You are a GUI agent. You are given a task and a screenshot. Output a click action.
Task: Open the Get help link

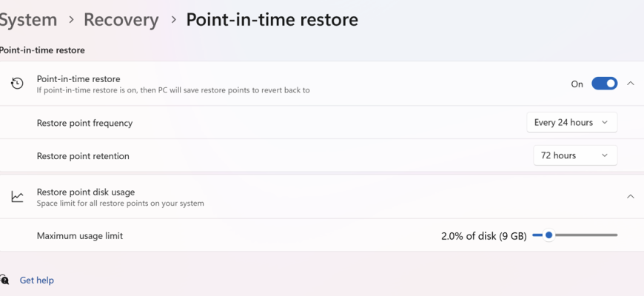(x=36, y=280)
